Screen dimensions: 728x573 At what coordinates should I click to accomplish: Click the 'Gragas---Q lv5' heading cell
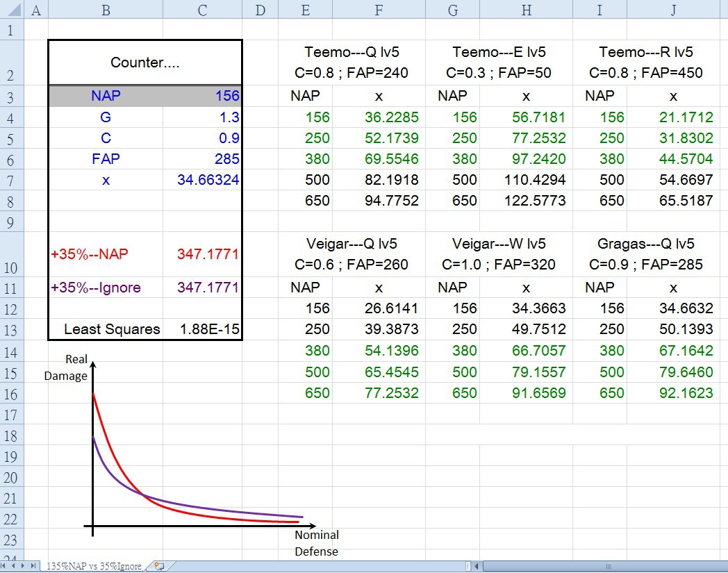coord(646,254)
